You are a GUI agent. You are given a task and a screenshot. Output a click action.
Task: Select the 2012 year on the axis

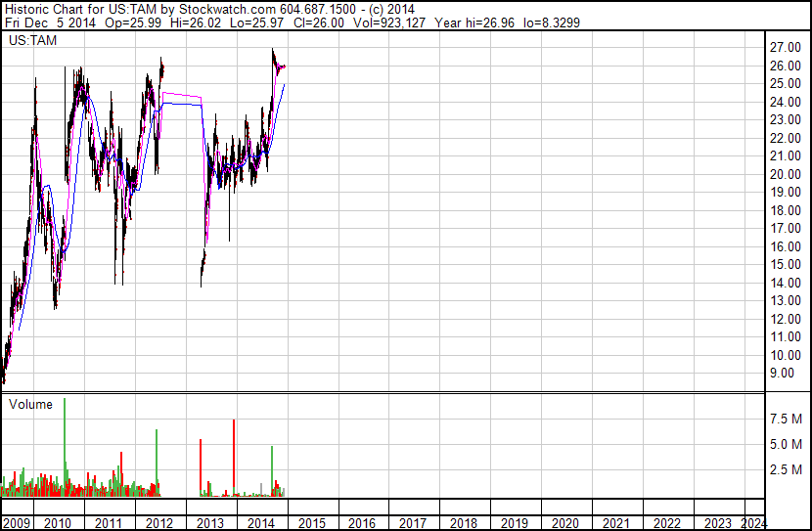(159, 523)
